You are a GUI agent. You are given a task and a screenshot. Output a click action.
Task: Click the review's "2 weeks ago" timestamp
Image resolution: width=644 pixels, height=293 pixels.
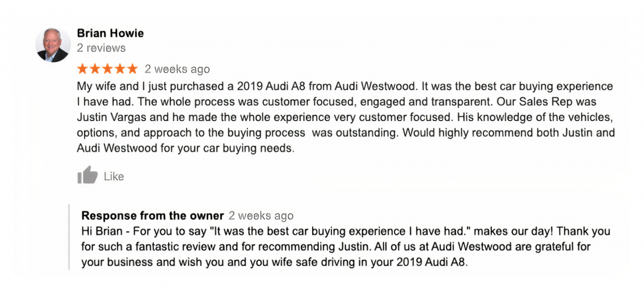tap(177, 69)
